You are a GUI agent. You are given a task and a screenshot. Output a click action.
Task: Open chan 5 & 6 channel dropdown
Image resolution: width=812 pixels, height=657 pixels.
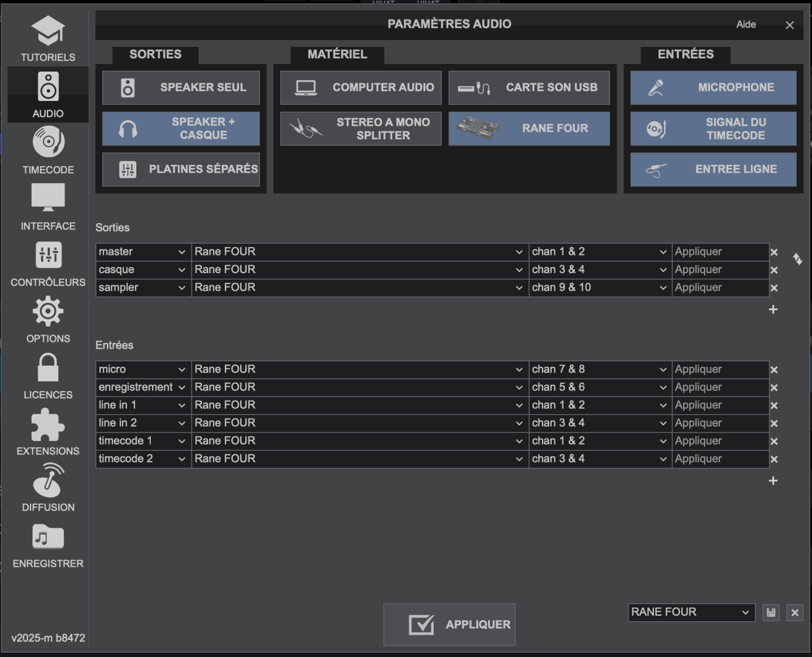(600, 387)
